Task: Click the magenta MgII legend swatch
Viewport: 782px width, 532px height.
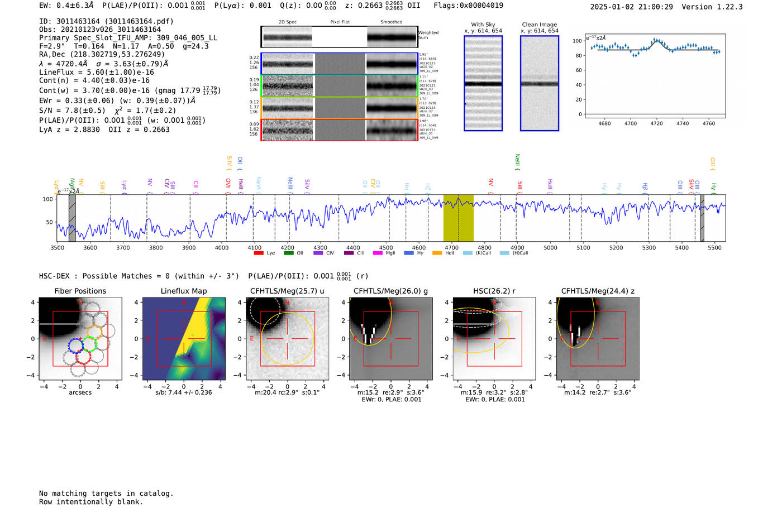Action: coord(378,253)
